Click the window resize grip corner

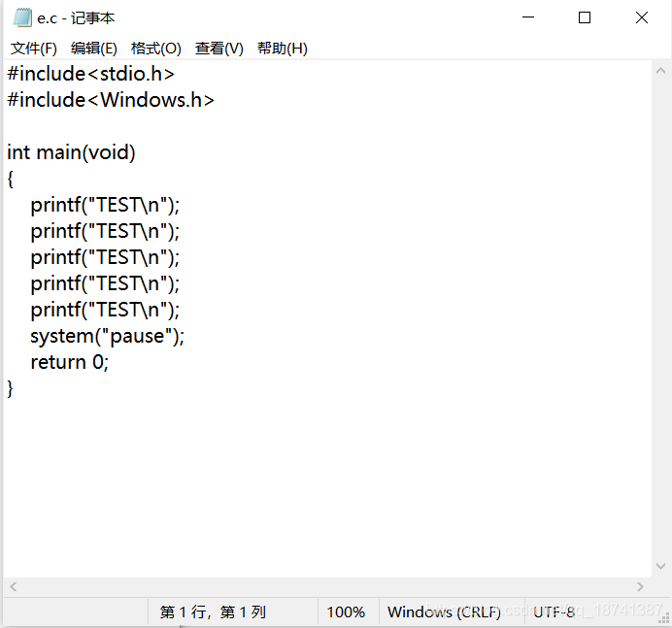tap(664, 619)
